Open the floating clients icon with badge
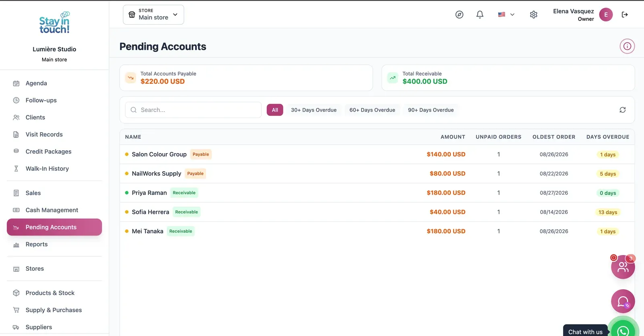644x336 pixels. 623,267
